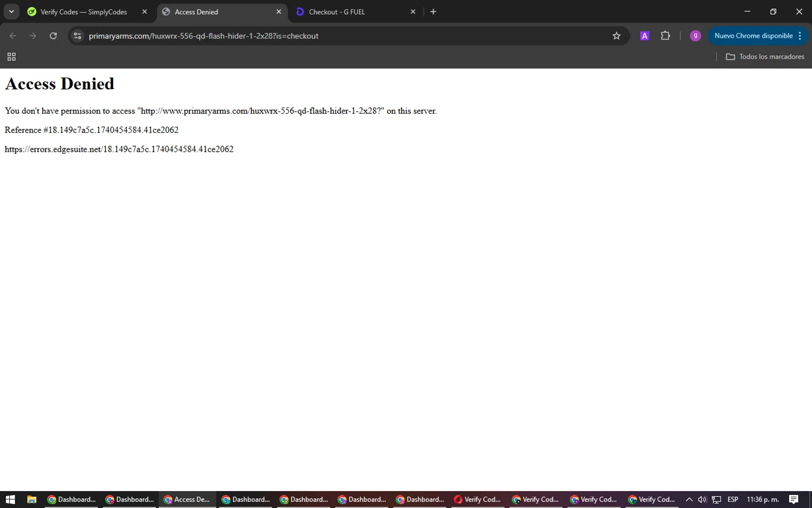Open File Explorer from the taskbar

(x=31, y=499)
